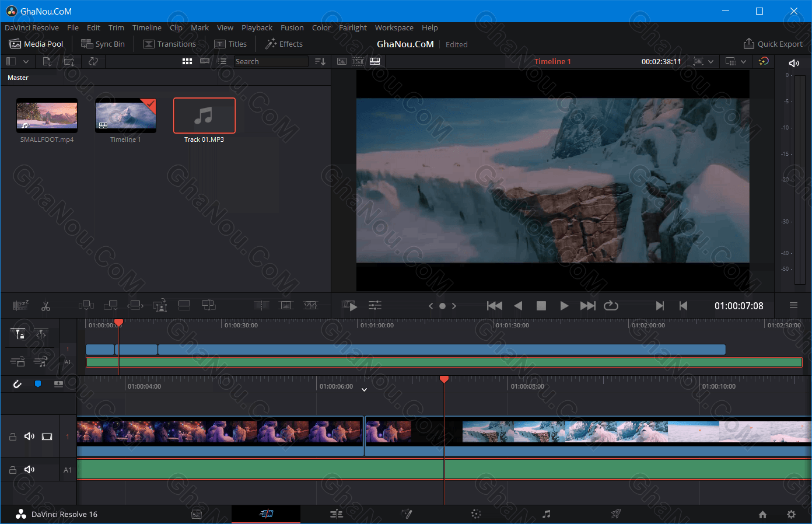The height and width of the screenshot is (524, 812).
Task: Select Source Clip viewer mode
Action: [342, 61]
